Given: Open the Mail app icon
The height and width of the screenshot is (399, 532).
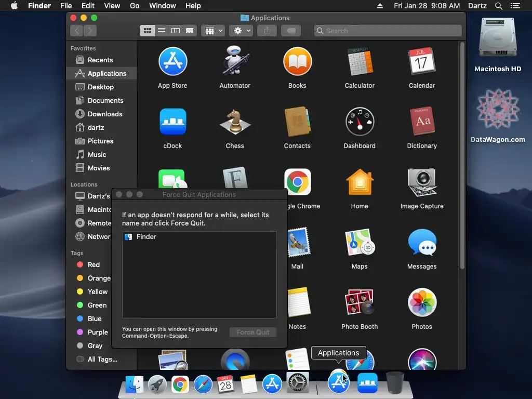Looking at the screenshot, I should pyautogui.click(x=299, y=242).
